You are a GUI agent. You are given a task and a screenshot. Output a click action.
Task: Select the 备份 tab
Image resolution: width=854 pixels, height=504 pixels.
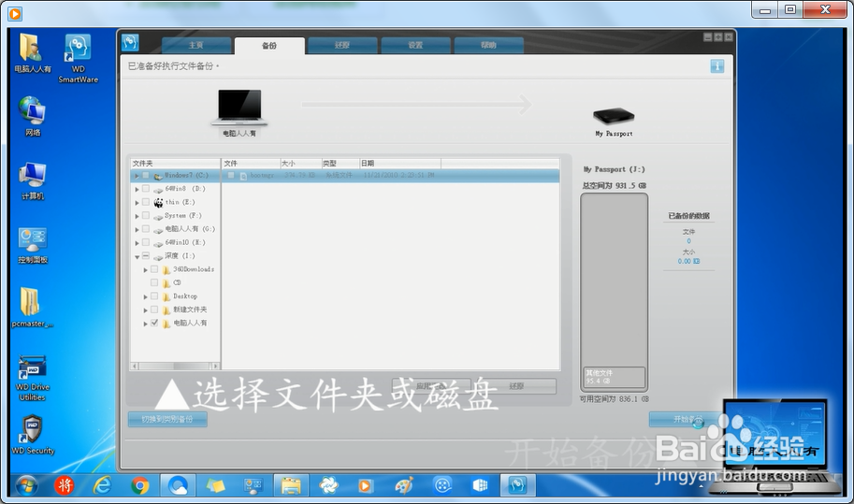pyautogui.click(x=269, y=46)
